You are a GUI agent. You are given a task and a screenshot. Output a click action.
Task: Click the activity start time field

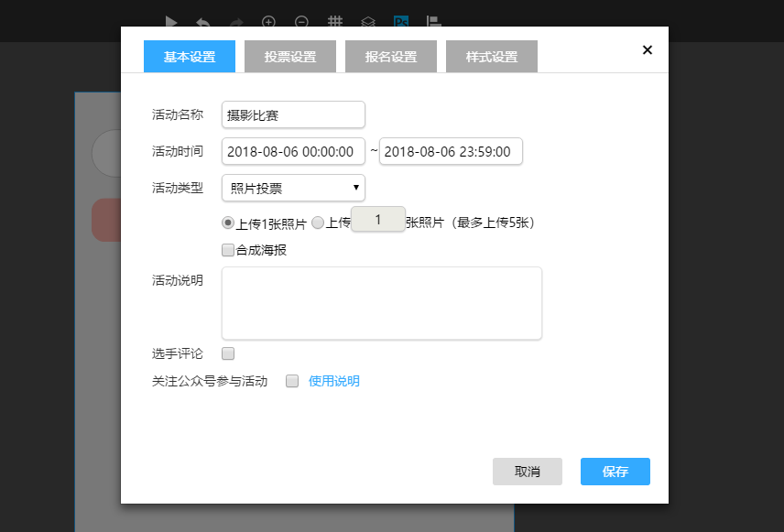pos(293,151)
